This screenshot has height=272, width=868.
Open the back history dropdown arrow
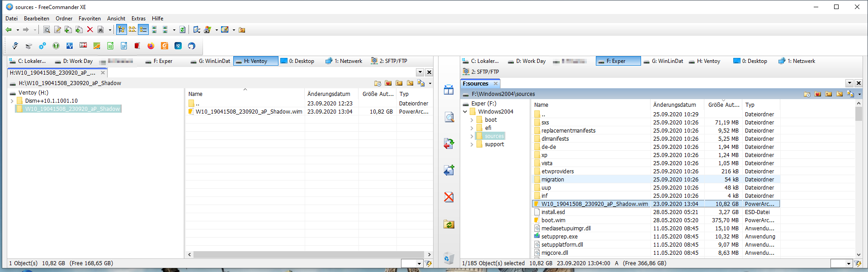18,30
